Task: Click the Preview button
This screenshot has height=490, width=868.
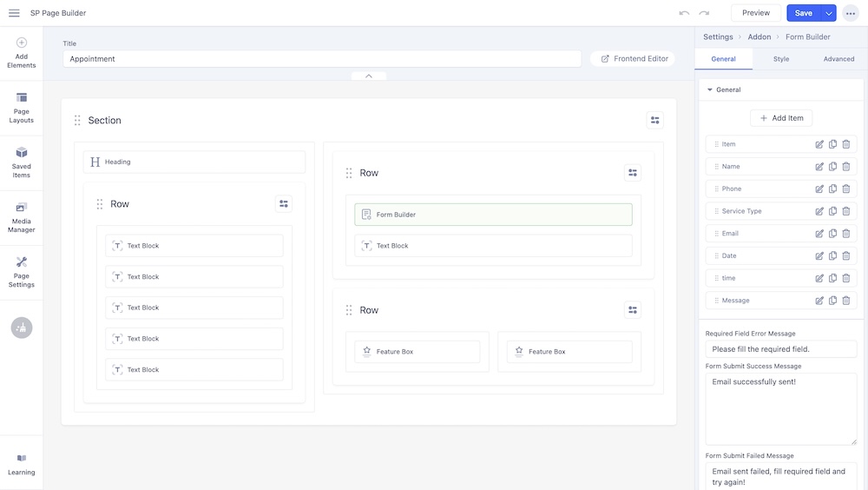Action: [755, 13]
